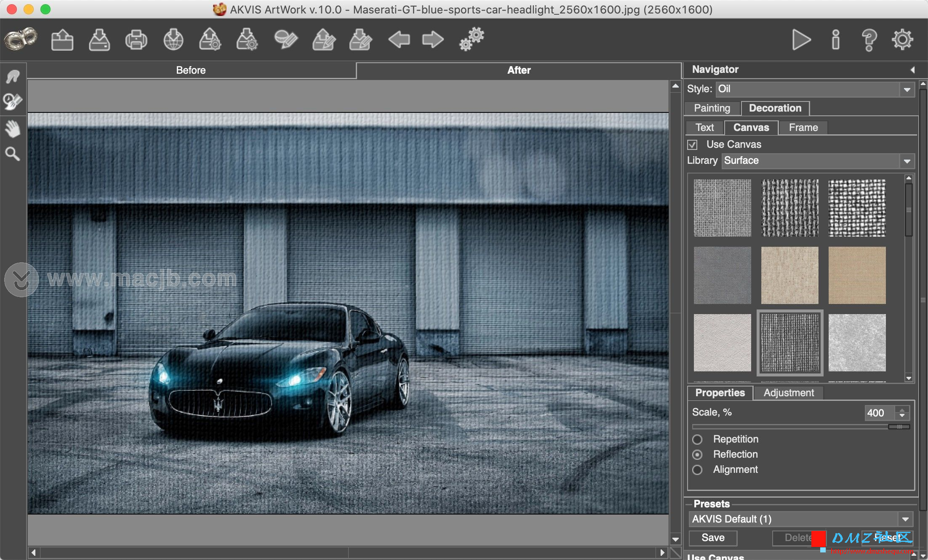The width and height of the screenshot is (928, 560).
Task: Switch to the Properties tab
Action: coord(720,393)
